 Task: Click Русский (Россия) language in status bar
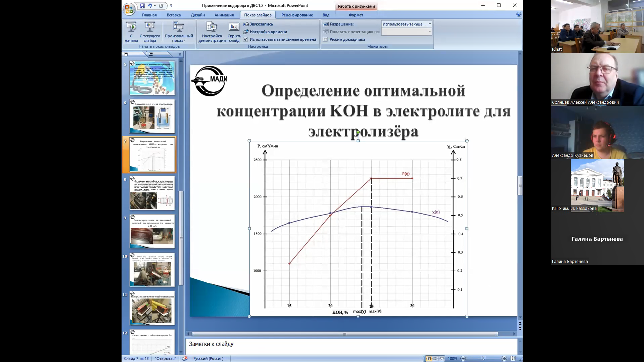pyautogui.click(x=208, y=358)
